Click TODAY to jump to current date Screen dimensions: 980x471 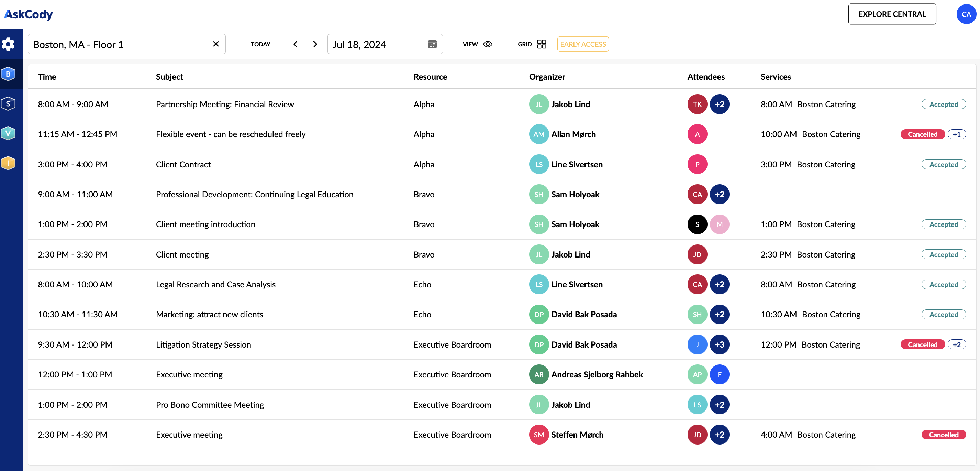click(x=260, y=44)
